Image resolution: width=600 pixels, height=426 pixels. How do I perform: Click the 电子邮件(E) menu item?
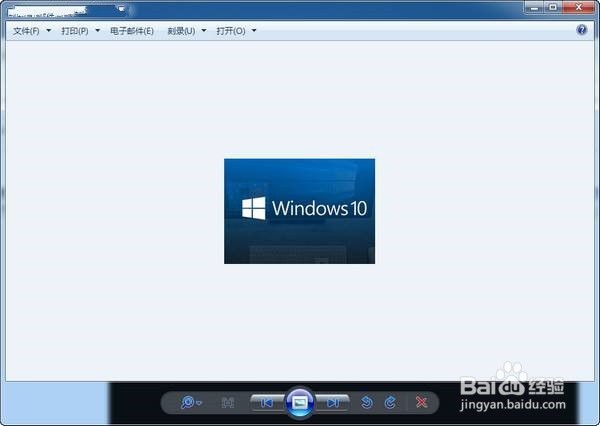(132, 31)
